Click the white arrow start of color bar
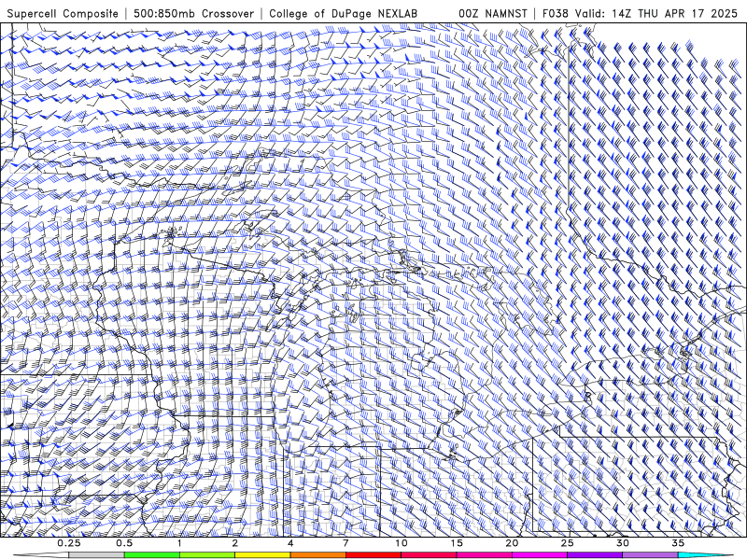The image size is (747, 560). tap(41, 555)
